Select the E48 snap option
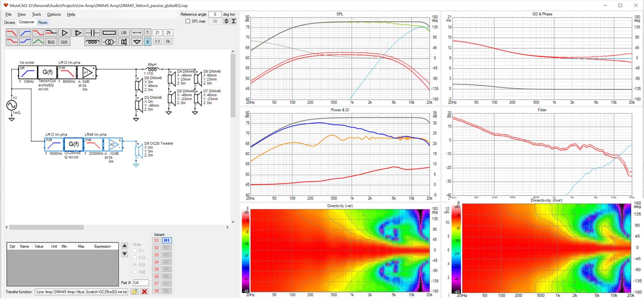The image size is (644, 299). tap(135, 272)
